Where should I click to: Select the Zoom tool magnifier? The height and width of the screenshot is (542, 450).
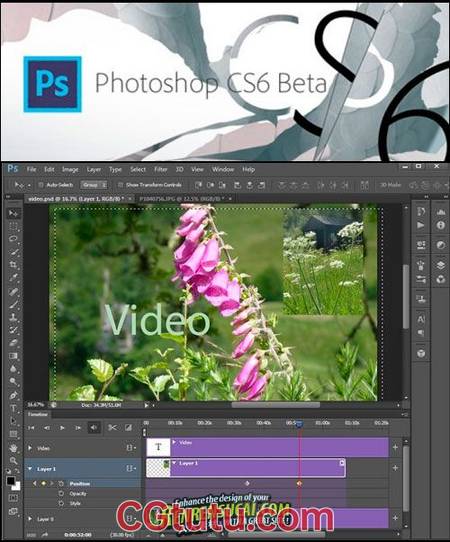[x=13, y=461]
